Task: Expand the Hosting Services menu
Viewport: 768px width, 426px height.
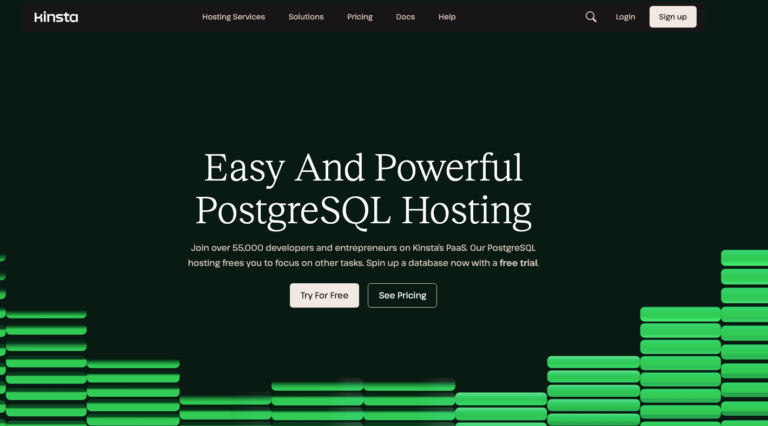Action: pyautogui.click(x=233, y=17)
